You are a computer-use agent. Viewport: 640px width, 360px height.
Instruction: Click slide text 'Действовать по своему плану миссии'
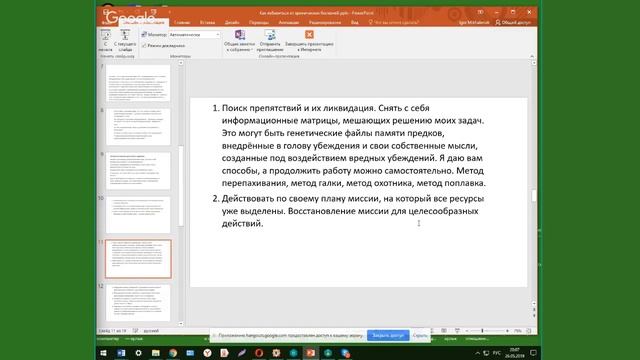[301, 198]
